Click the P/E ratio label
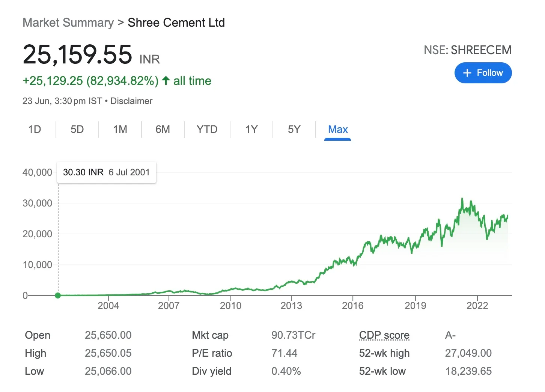 [x=212, y=353]
